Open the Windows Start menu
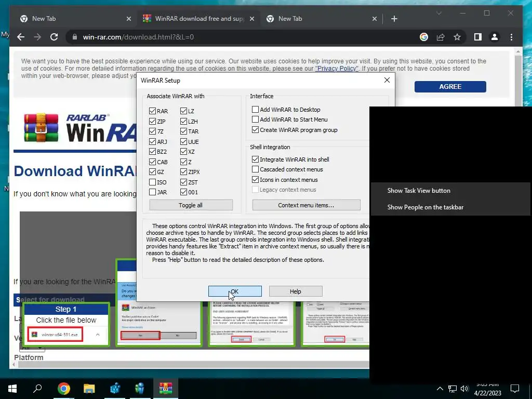 12,389
